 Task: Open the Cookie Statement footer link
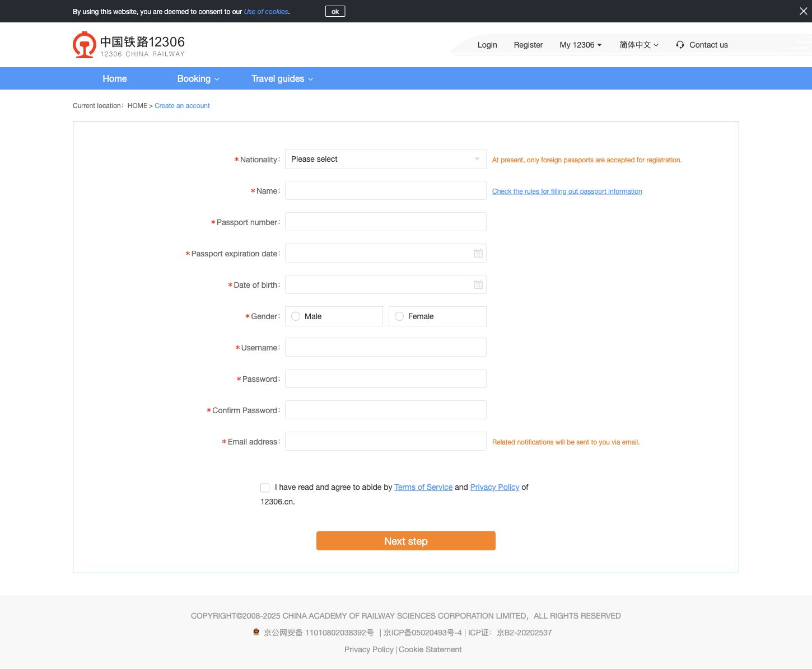(x=430, y=649)
